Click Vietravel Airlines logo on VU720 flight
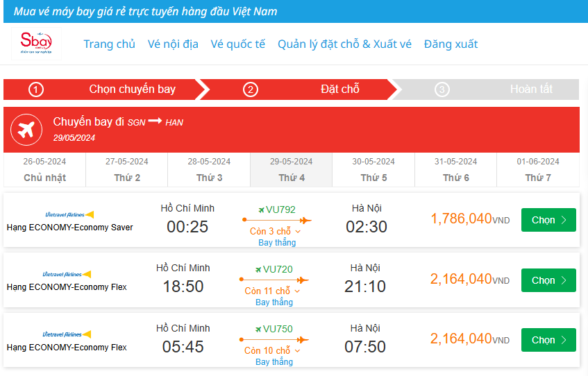Screen dimensions: 588x376 click(x=67, y=275)
